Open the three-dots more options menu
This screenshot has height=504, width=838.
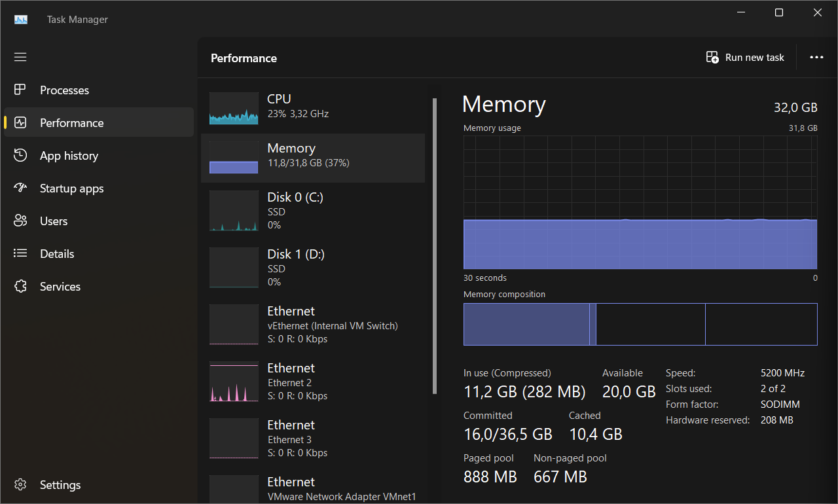click(x=816, y=58)
